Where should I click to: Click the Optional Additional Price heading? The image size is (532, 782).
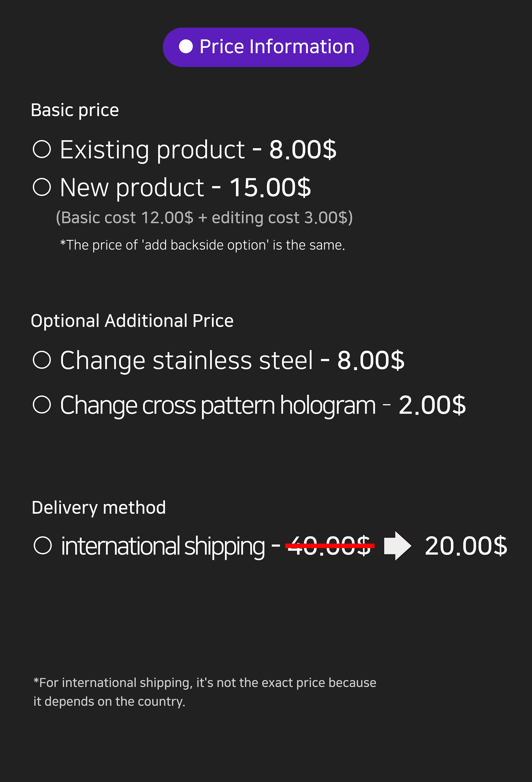132,321
